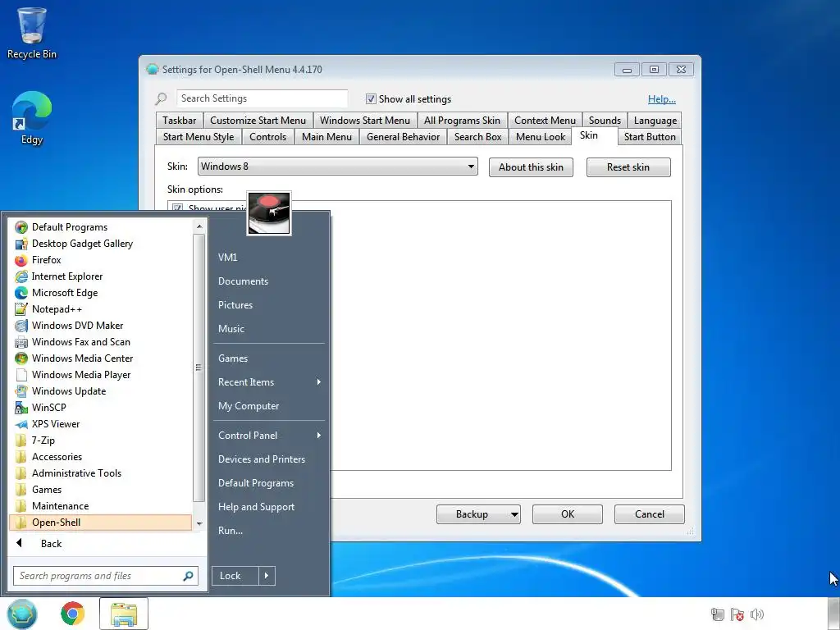840x630 pixels.
Task: Open XPS Viewer icon
Action: pyautogui.click(x=21, y=424)
